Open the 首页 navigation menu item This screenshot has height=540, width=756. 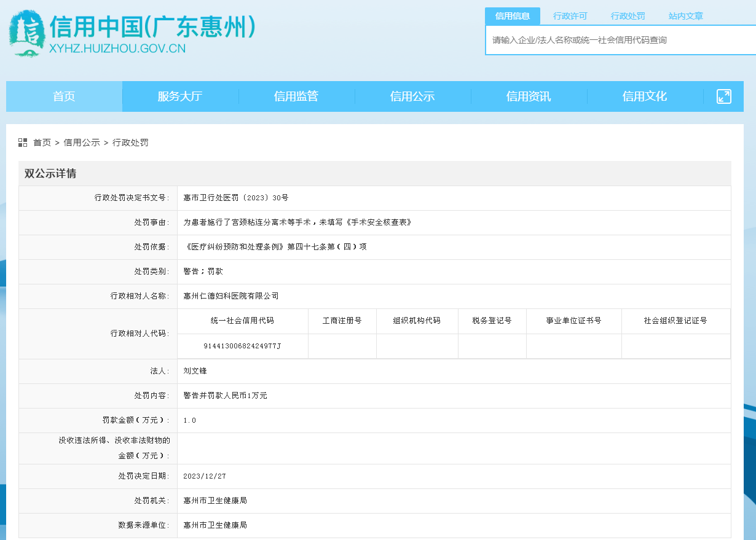(x=64, y=96)
